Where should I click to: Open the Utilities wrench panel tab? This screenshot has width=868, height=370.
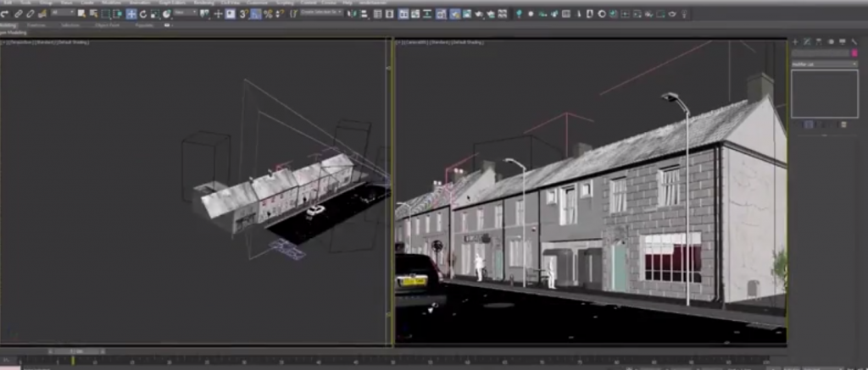coord(853,41)
